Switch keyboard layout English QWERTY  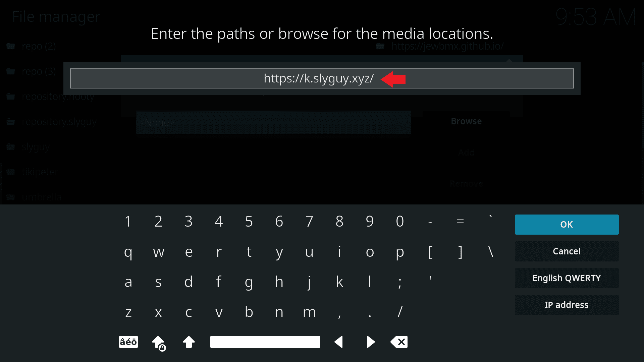pos(567,278)
